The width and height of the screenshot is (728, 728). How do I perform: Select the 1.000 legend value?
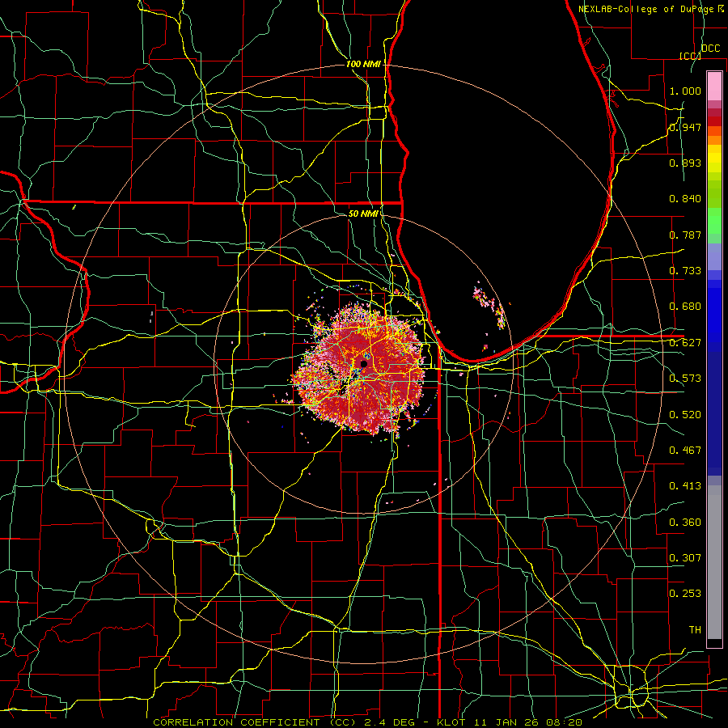(685, 91)
